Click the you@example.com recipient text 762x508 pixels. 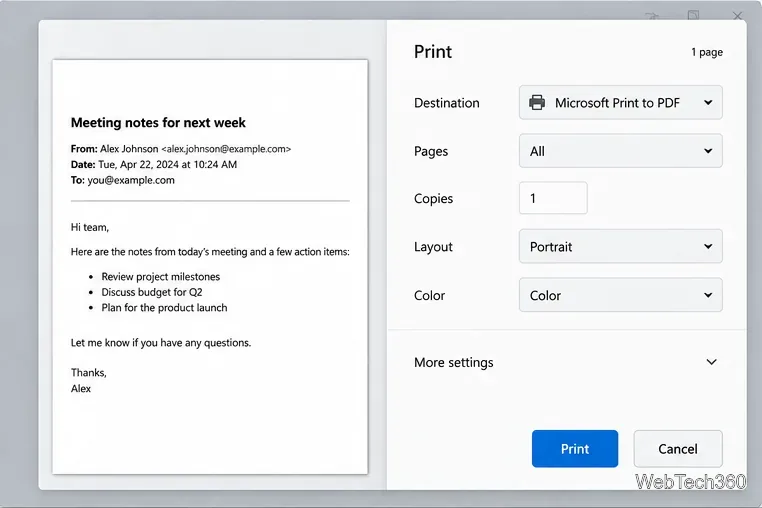131,180
